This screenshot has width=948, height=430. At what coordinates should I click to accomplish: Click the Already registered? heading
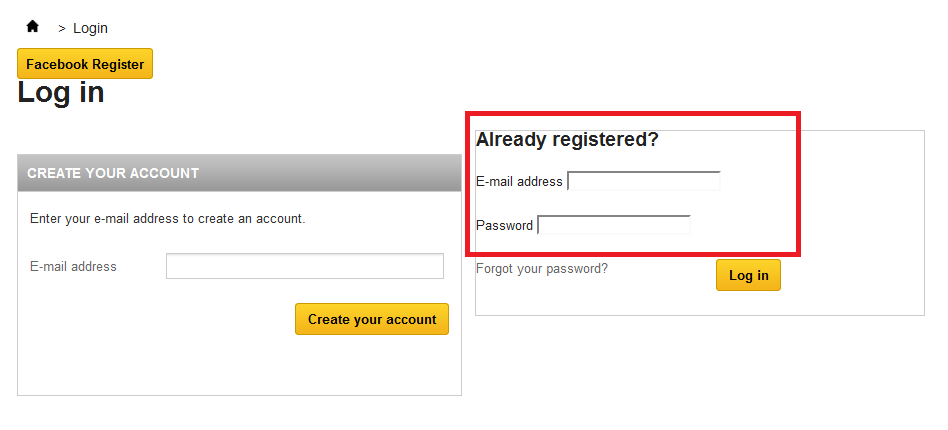(x=567, y=140)
